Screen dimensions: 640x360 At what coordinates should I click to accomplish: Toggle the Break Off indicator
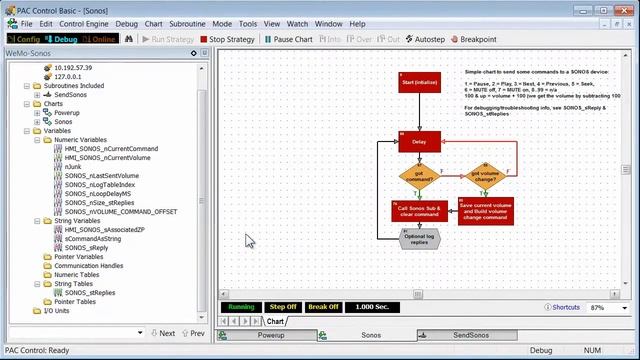point(323,307)
